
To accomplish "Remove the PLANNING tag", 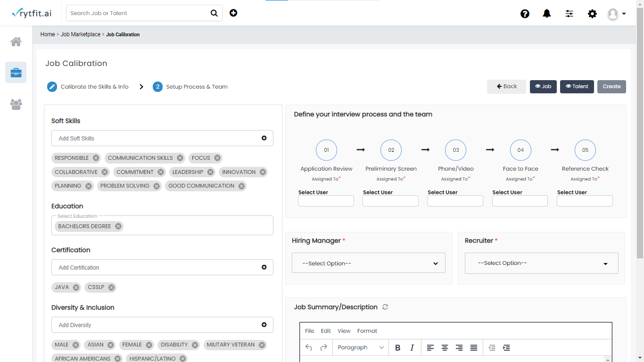I will [88, 186].
